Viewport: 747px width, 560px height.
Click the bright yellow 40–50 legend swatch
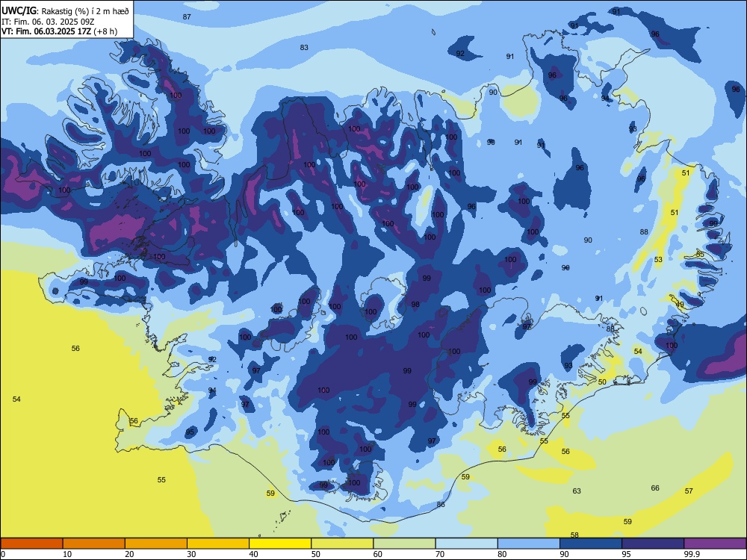tap(280, 544)
